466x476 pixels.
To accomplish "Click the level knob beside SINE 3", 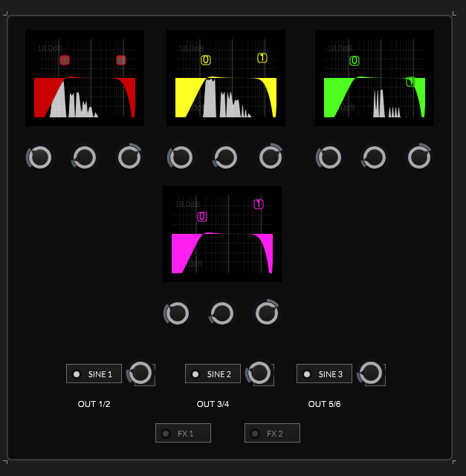I will click(x=371, y=373).
